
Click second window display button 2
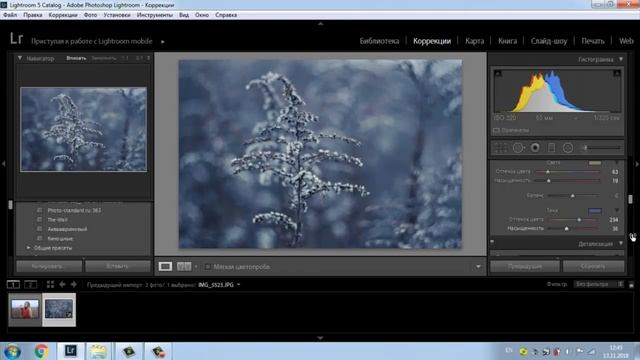tap(31, 284)
